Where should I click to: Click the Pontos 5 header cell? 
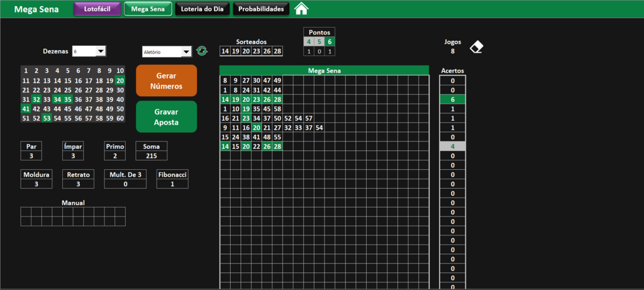(319, 42)
